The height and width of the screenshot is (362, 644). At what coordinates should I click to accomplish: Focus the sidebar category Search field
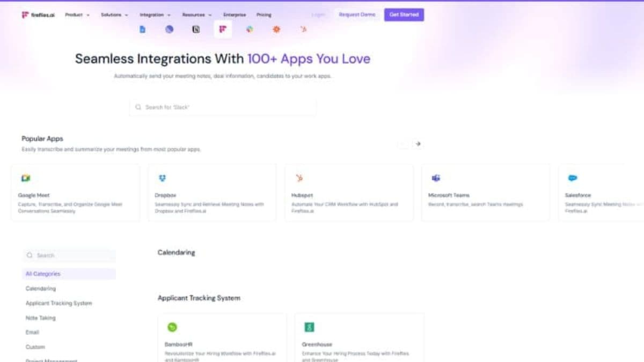69,255
